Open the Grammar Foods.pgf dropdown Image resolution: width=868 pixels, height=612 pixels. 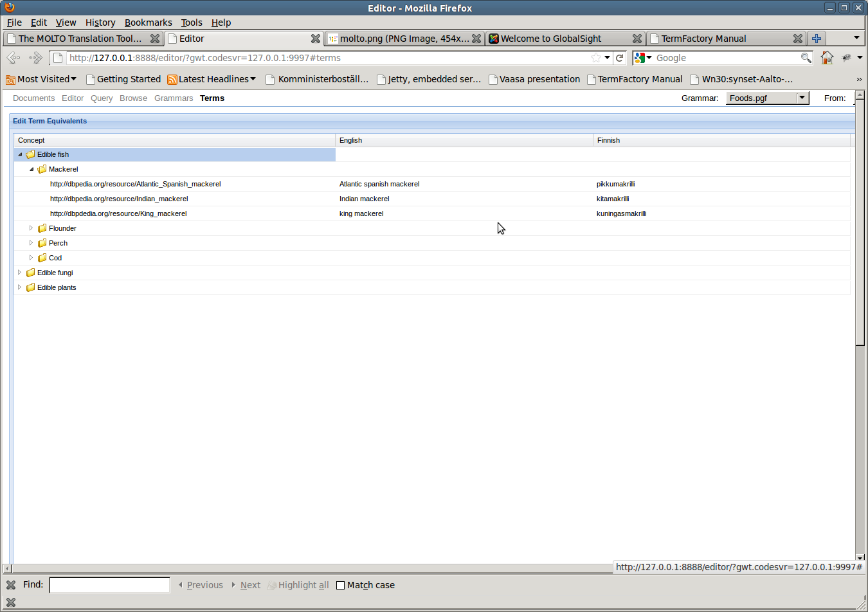point(802,98)
